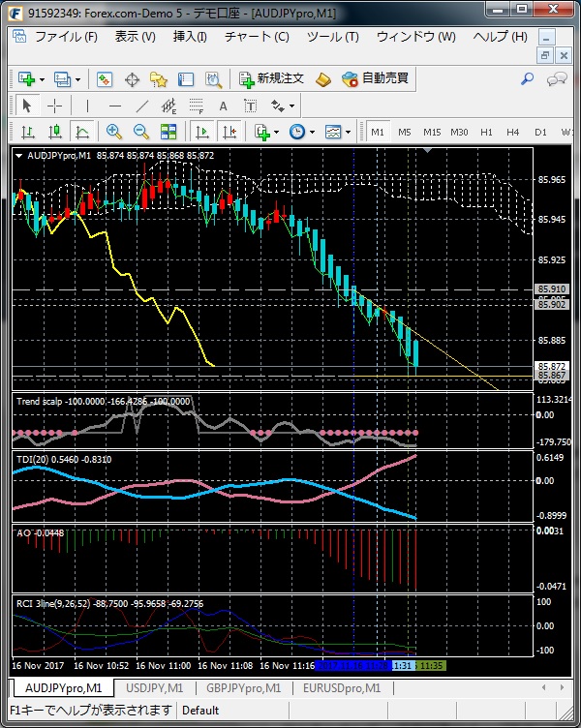Expand the Profiles dropdown arrow
The image size is (581, 728).
point(78,79)
